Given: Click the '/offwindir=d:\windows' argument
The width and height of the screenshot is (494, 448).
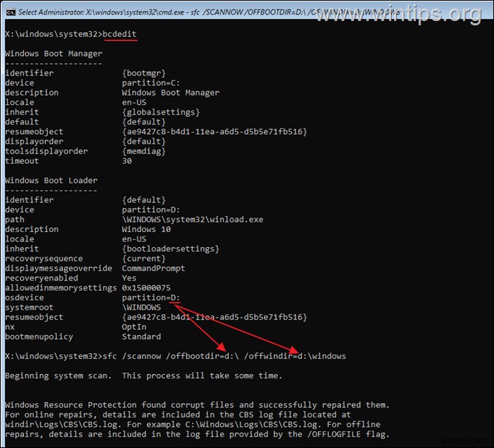Looking at the screenshot, I should point(295,356).
